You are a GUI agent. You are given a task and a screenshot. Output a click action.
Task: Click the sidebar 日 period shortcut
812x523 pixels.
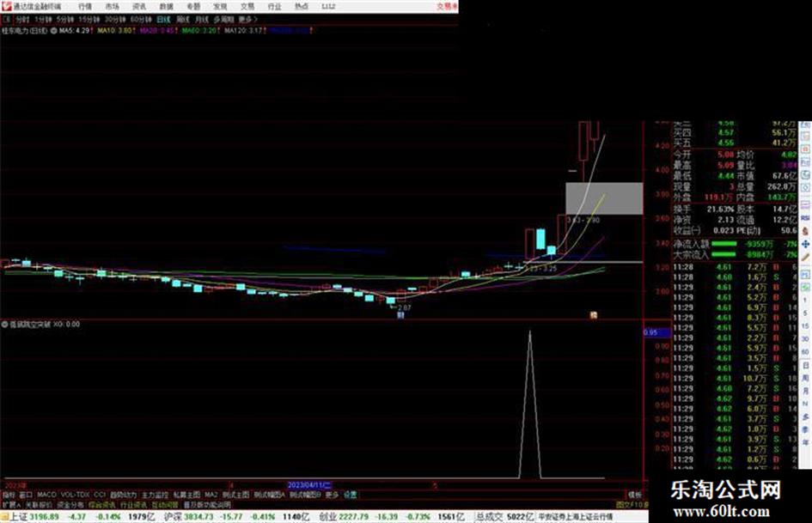(x=805, y=365)
